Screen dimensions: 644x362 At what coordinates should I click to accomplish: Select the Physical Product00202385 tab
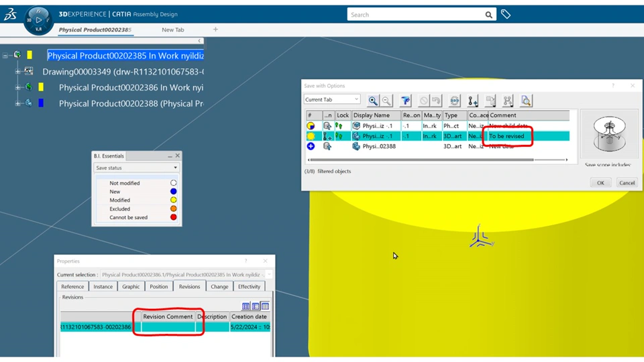[95, 29]
